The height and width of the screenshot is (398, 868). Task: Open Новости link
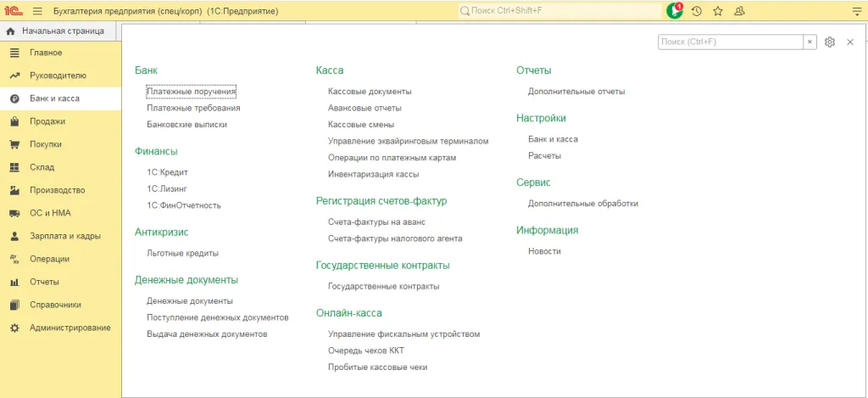pyautogui.click(x=545, y=250)
